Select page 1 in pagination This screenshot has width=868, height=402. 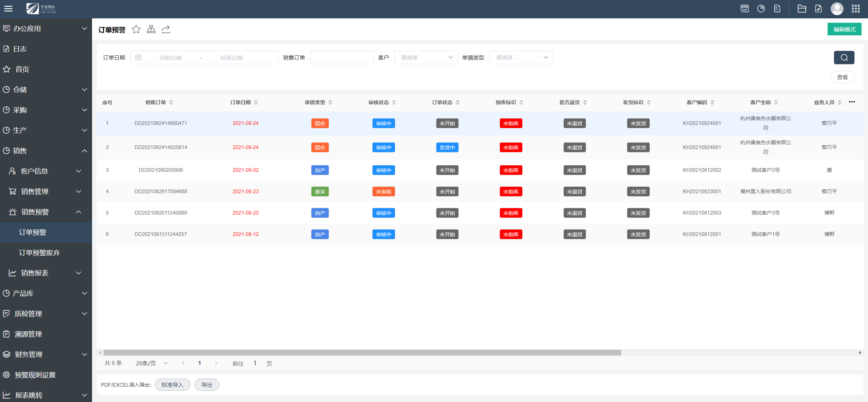tap(200, 363)
